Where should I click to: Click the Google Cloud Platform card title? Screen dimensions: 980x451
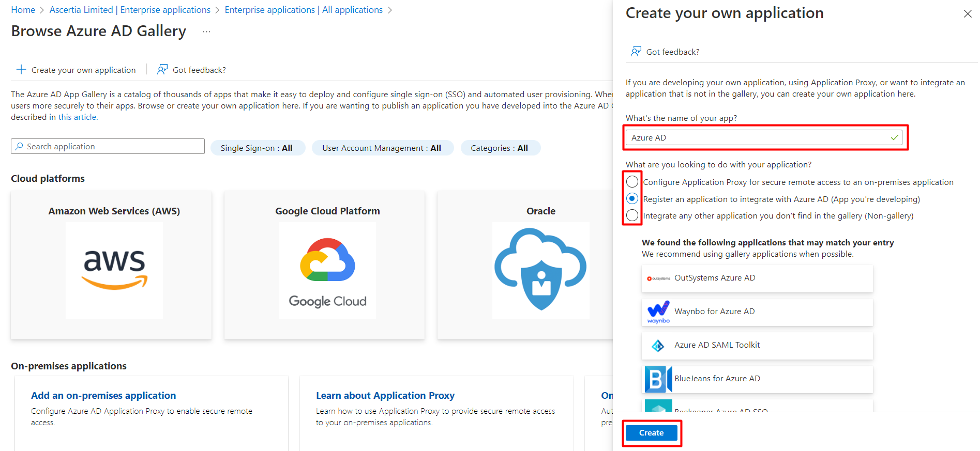(327, 211)
